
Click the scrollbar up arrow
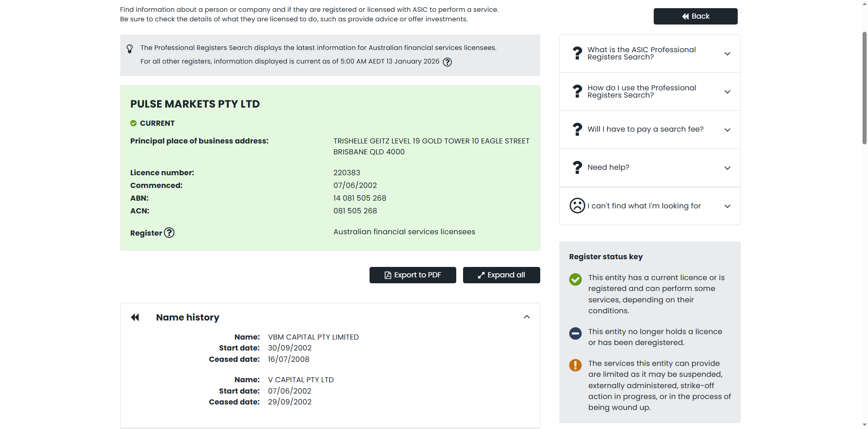[864, 4]
